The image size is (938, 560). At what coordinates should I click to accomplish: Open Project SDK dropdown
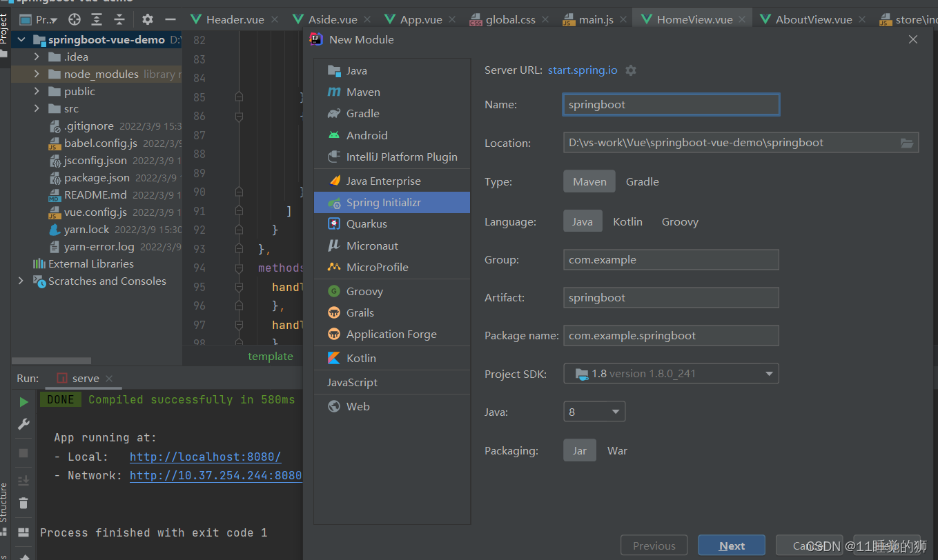point(671,373)
